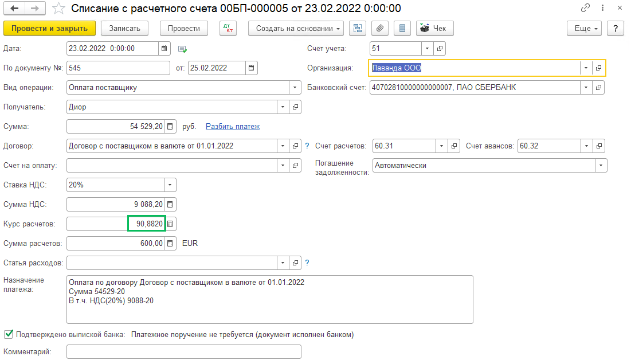Open calculator for Сумма field

(170, 127)
